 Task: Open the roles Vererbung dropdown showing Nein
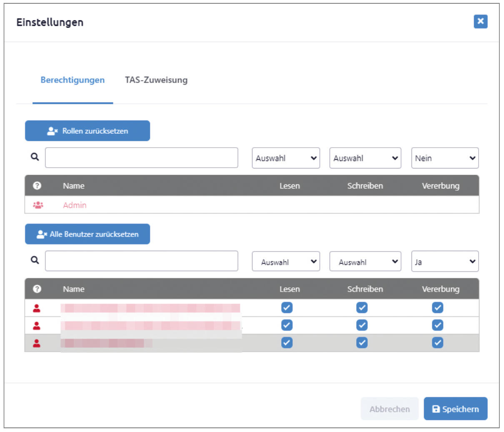pos(445,158)
